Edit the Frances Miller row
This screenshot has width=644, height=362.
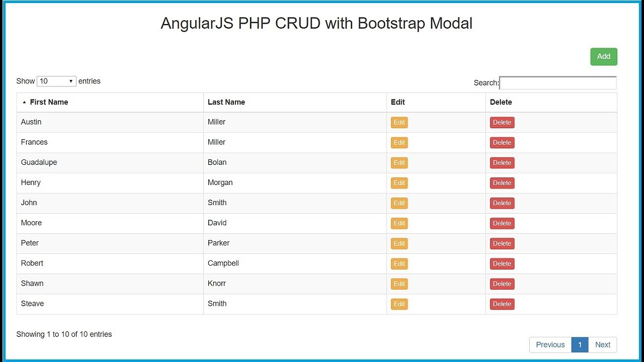point(399,142)
